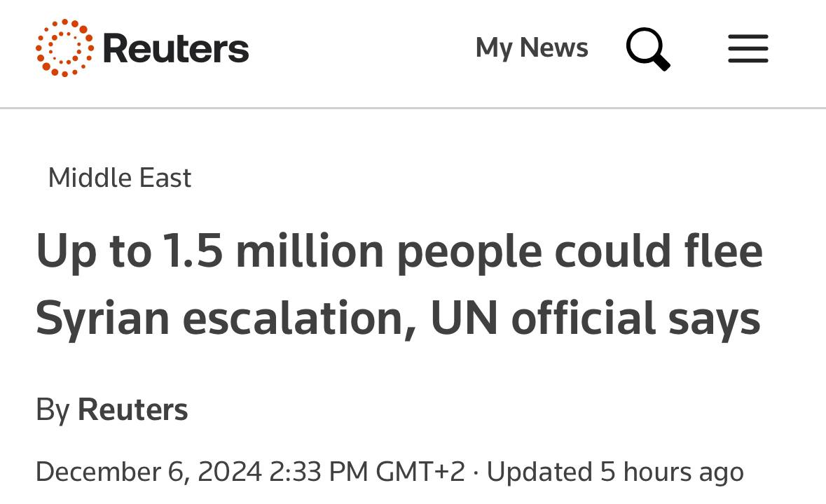Click the word 'By' in byline
Screen dimensions: 826x504
tap(53, 409)
